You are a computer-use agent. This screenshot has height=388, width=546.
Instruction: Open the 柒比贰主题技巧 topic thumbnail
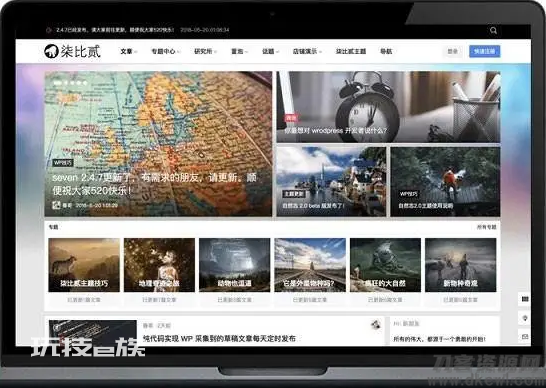tap(84, 265)
